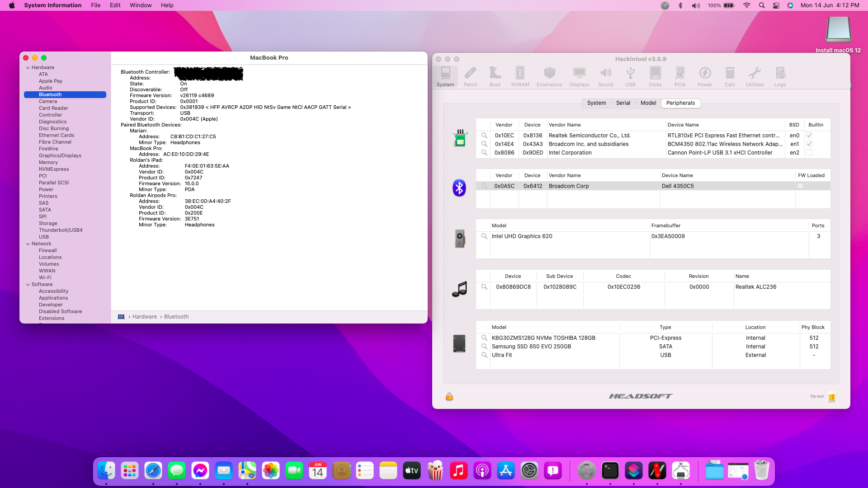The width and height of the screenshot is (868, 488).
Task: Open the NVRAM toolbar icon
Action: 520,76
